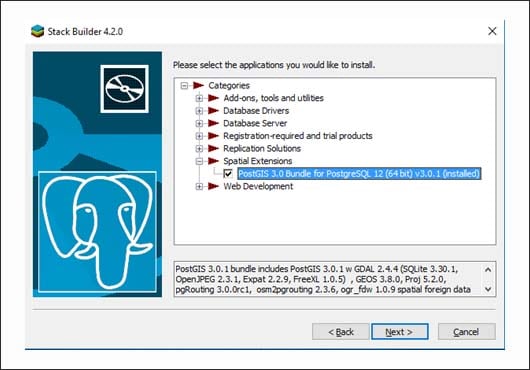
Task: Select the Web Development label
Action: tap(258, 186)
